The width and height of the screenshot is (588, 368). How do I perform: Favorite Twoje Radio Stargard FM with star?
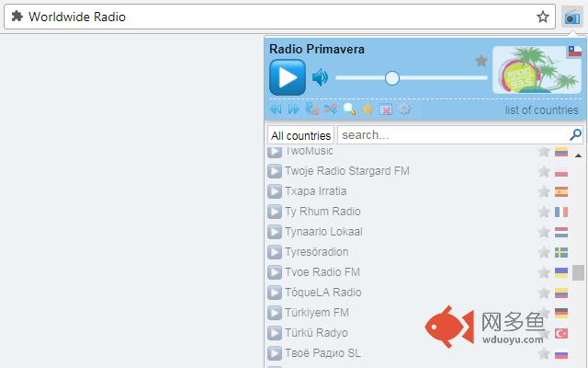coord(544,172)
